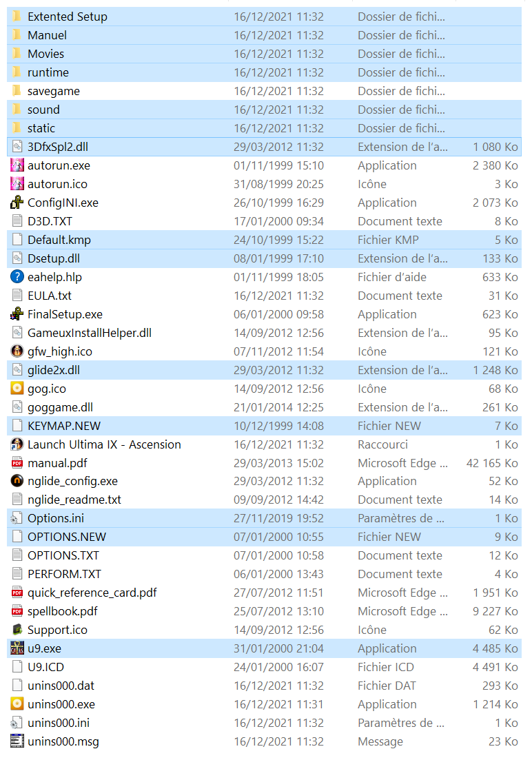Image resolution: width=532 pixels, height=760 pixels.
Task: Select the unins000.dat file name
Action: (61, 686)
